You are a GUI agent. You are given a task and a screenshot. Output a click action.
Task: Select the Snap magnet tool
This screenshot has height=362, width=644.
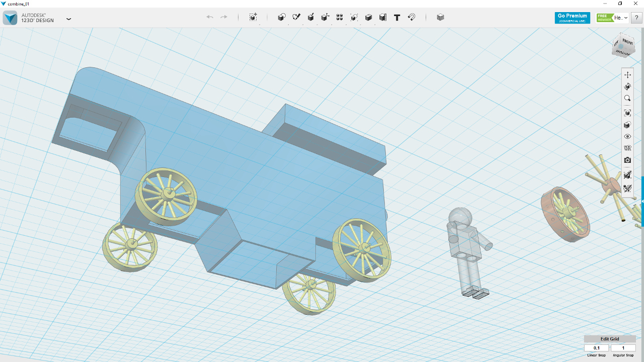pyautogui.click(x=412, y=17)
